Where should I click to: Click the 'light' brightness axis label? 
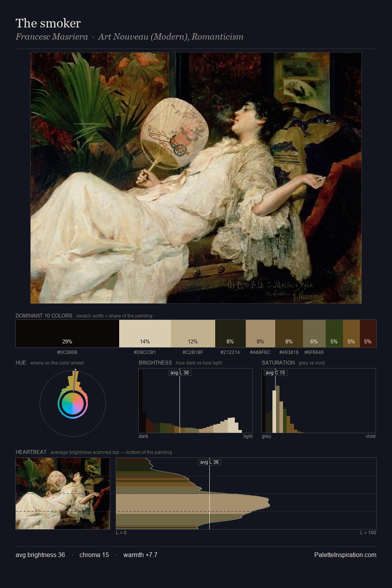click(248, 436)
